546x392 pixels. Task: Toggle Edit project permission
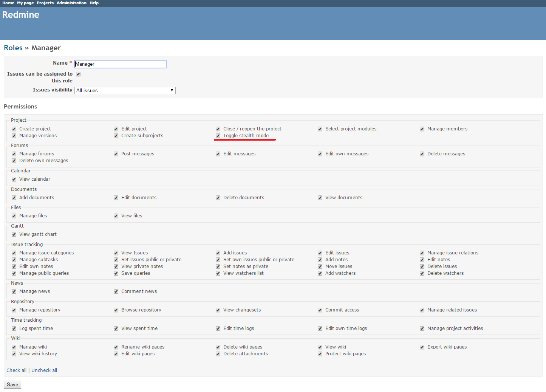(x=116, y=129)
